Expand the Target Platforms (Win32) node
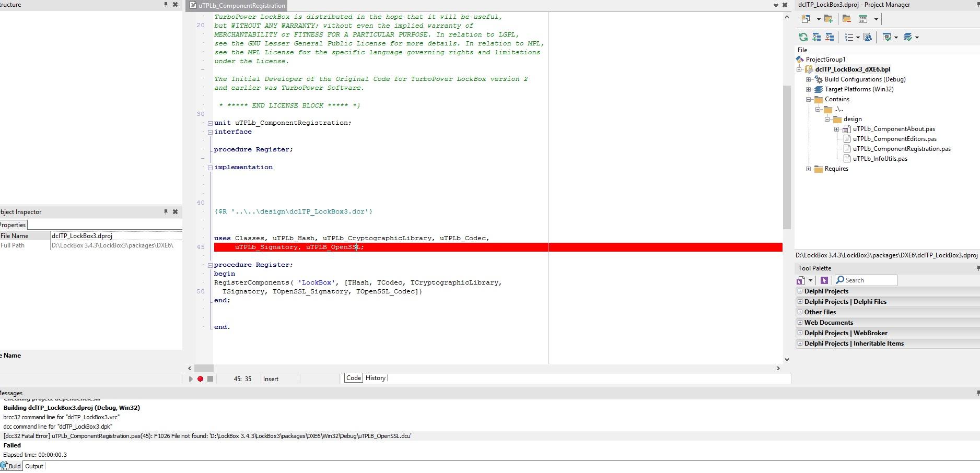980x473 pixels. [809, 89]
